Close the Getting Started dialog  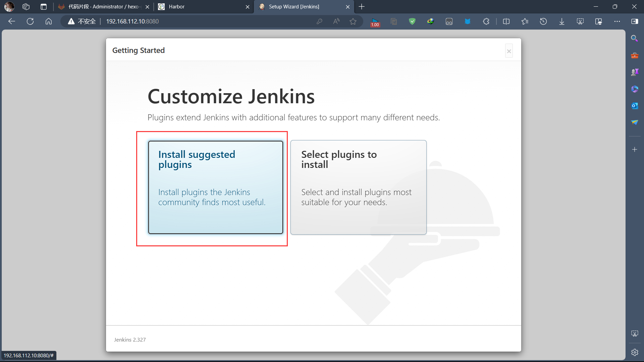pyautogui.click(x=509, y=51)
